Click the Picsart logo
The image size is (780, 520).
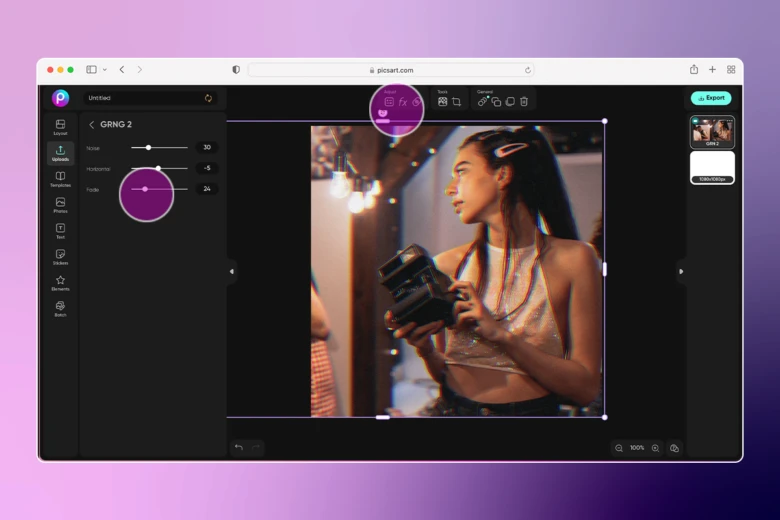(x=61, y=98)
